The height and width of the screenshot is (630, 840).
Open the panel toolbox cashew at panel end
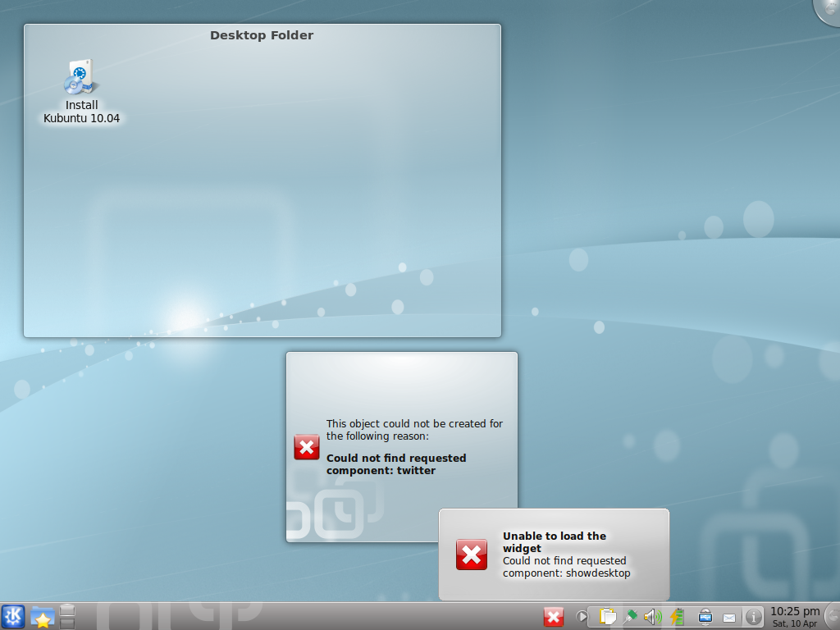point(833,616)
